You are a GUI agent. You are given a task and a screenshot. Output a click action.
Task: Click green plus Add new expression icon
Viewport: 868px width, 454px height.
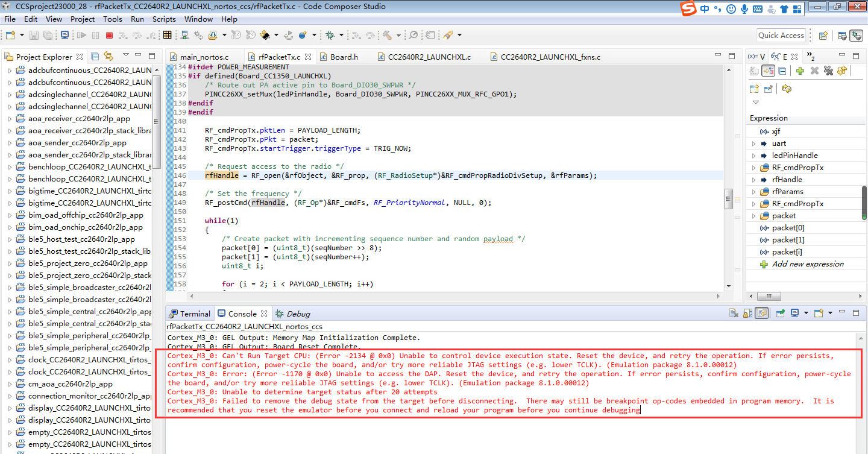click(x=800, y=71)
